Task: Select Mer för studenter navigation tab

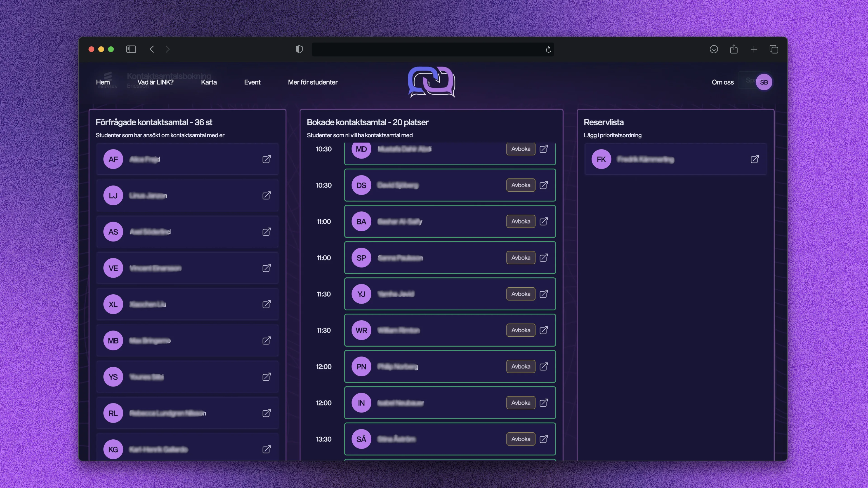Action: (x=312, y=82)
